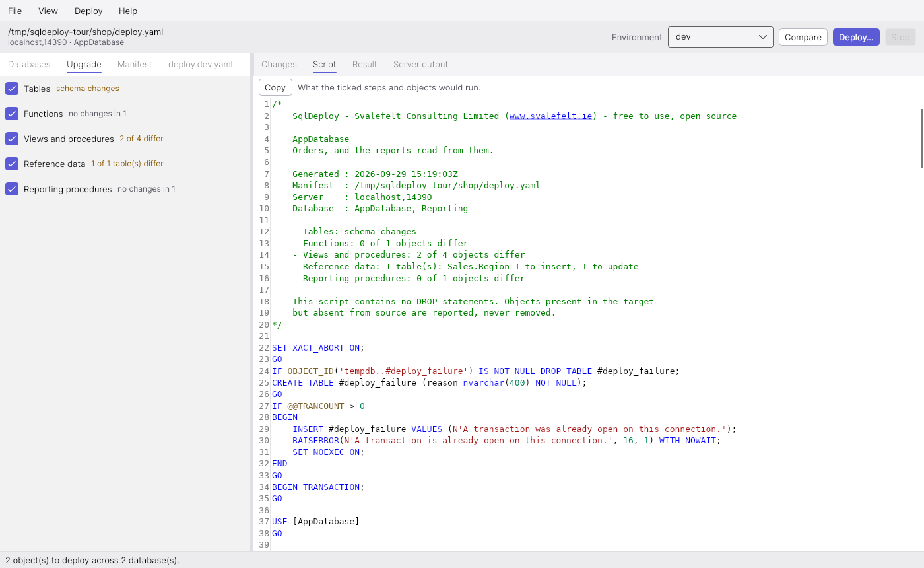Click the 'Database : AppDatabase, Reporting' comment line
Screen dimensions: 924x568
[x=380, y=209]
